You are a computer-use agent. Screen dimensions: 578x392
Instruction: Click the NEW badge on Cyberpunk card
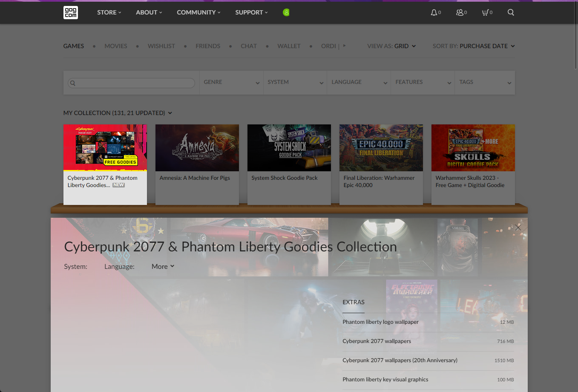118,185
